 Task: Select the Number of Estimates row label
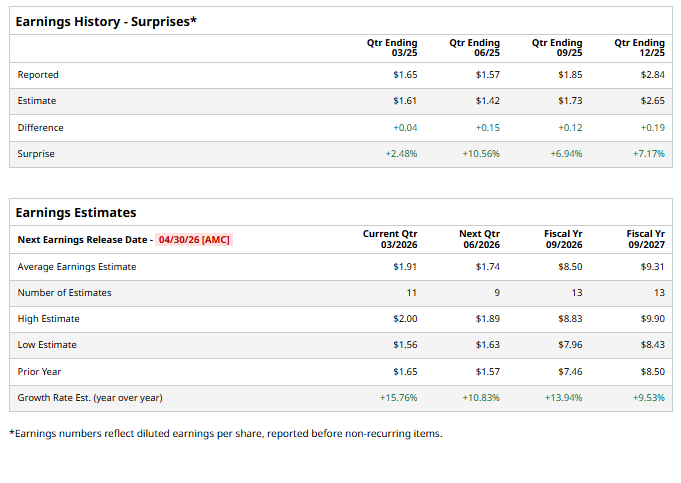point(65,293)
